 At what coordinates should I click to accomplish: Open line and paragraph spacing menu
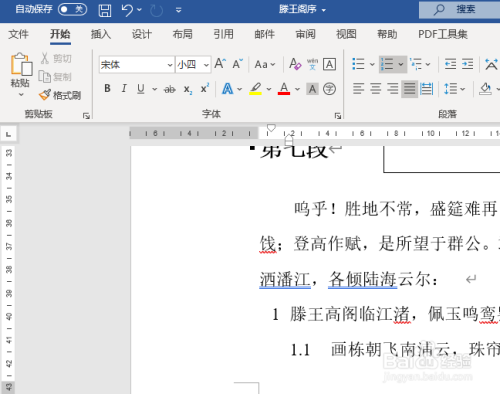(454, 89)
